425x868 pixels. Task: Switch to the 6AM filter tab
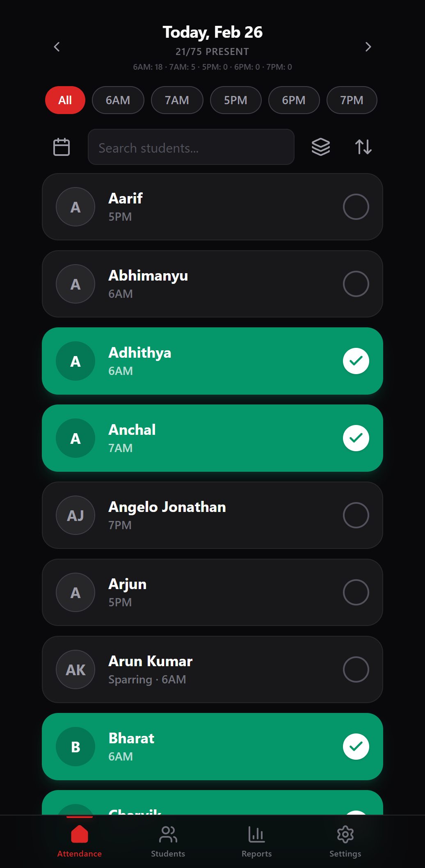click(118, 100)
